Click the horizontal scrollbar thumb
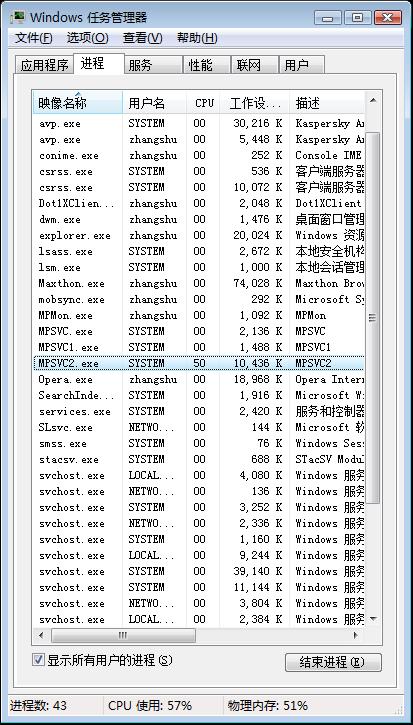 tap(123, 635)
